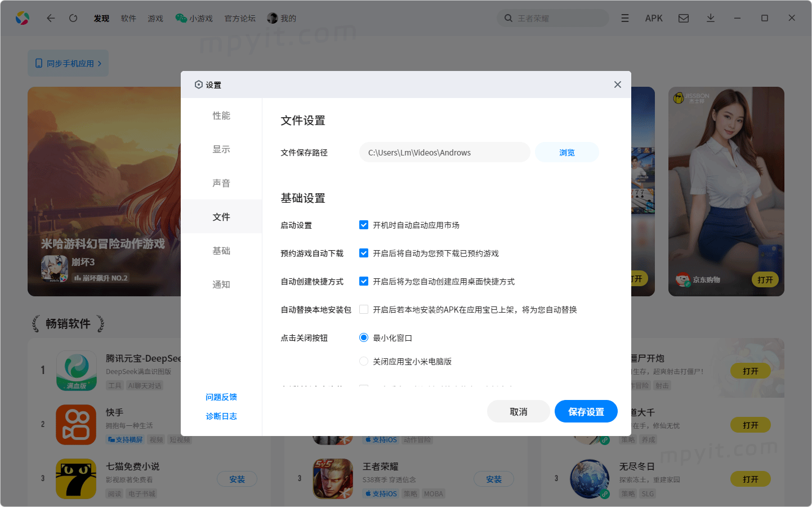This screenshot has width=812, height=507.
Task: Open the APK install option in top bar
Action: click(654, 18)
